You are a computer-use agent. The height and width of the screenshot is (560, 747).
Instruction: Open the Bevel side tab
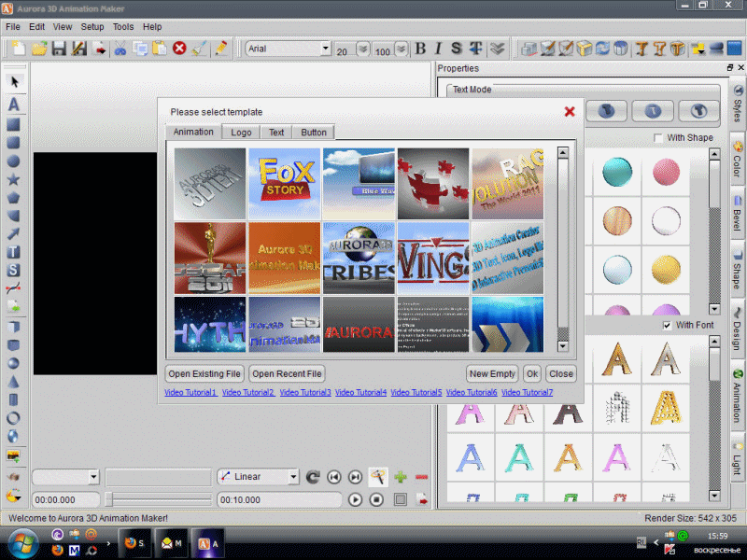pyautogui.click(x=738, y=213)
